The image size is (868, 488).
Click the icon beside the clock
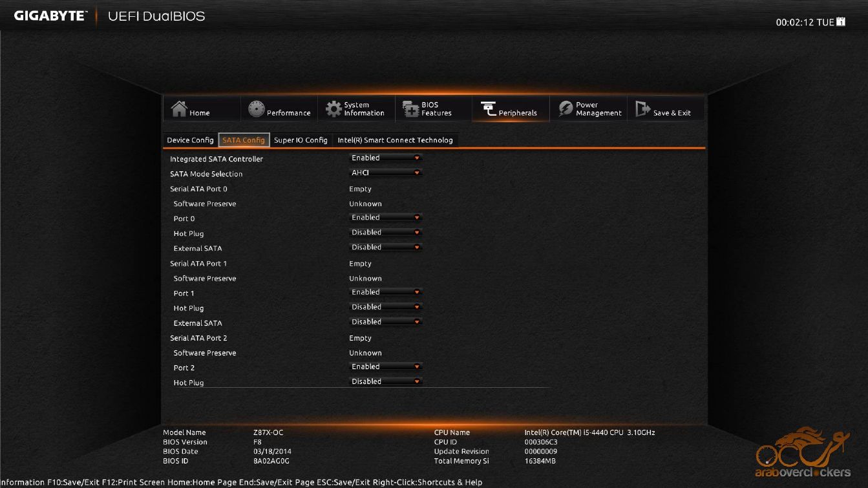[x=841, y=22]
